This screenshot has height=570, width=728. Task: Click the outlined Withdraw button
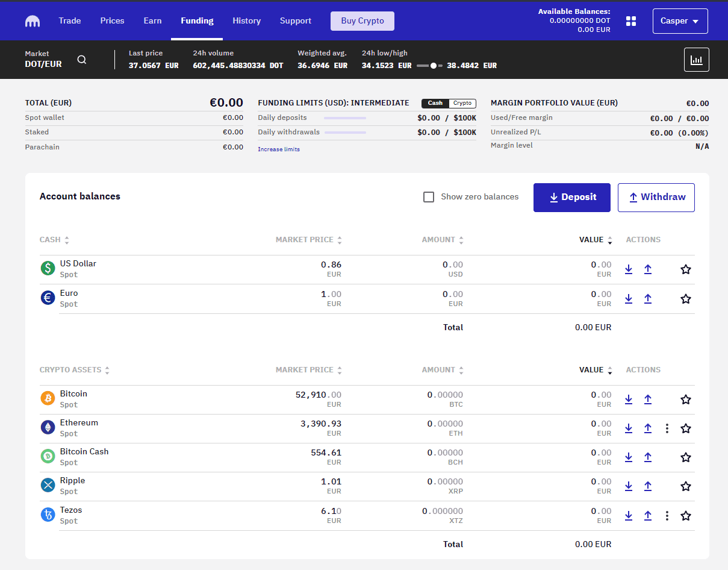656,198
